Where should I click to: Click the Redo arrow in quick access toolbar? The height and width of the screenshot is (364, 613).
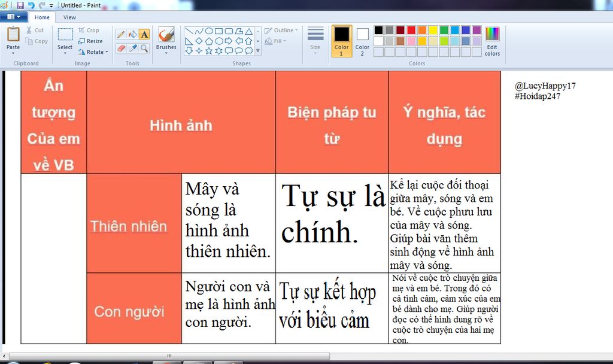coord(42,5)
